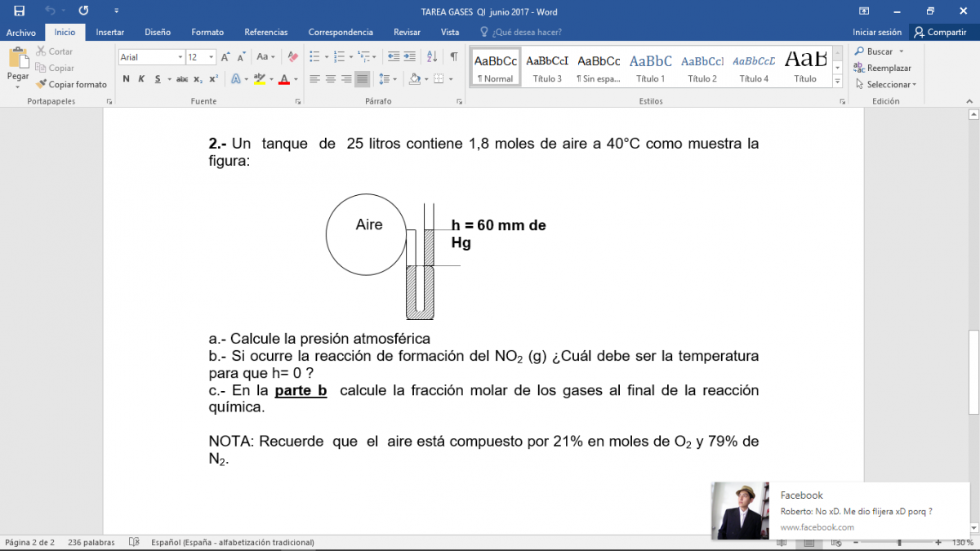Toggle bold (N) formatting
This screenshot has width=980, height=551.
click(x=127, y=79)
